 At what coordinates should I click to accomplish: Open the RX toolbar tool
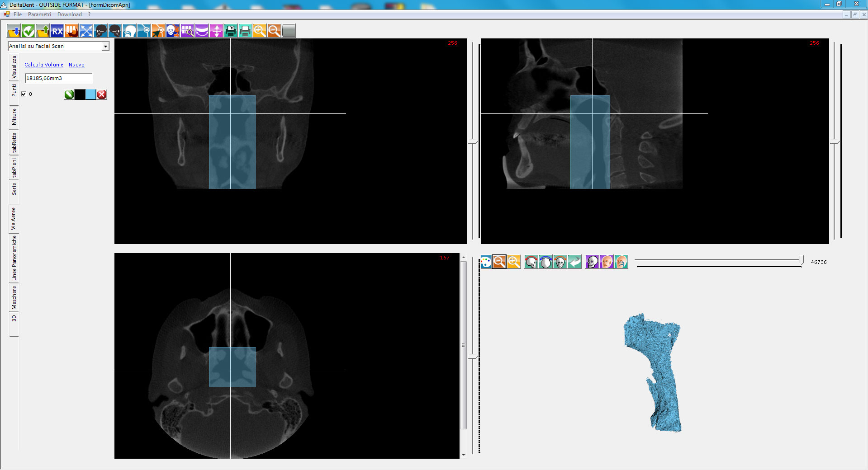57,31
